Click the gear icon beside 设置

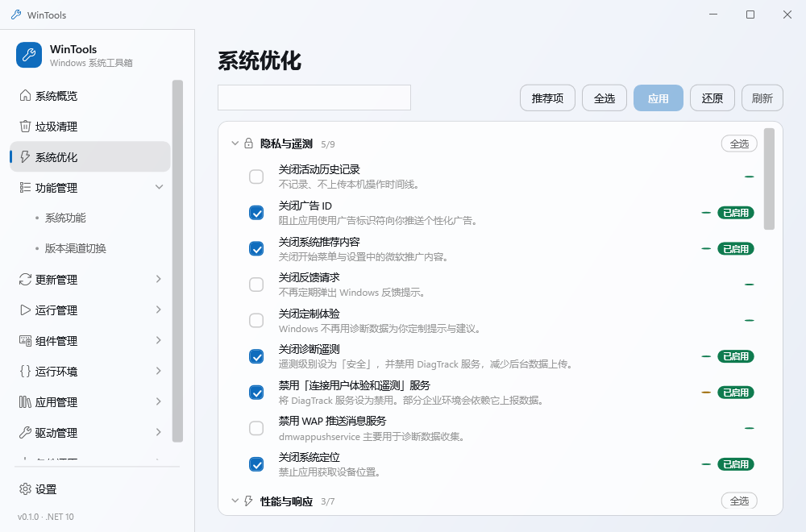(x=25, y=489)
